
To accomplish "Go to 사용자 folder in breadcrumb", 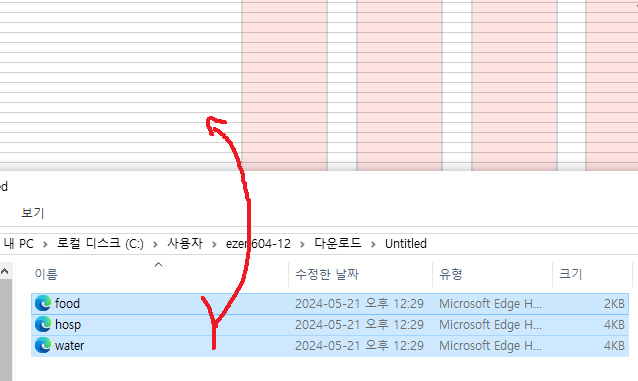I will point(185,243).
